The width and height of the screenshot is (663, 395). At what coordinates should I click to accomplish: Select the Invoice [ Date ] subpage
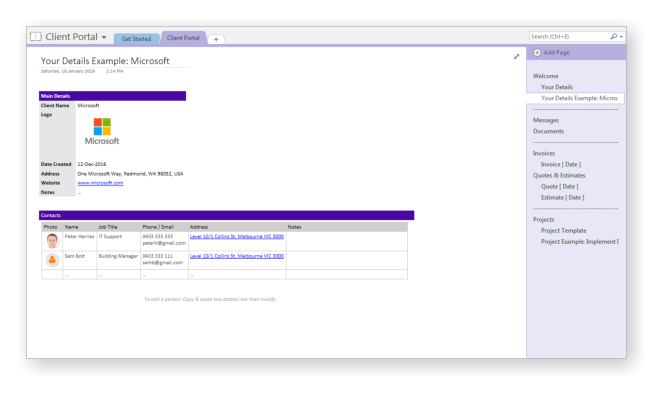[x=561, y=165]
